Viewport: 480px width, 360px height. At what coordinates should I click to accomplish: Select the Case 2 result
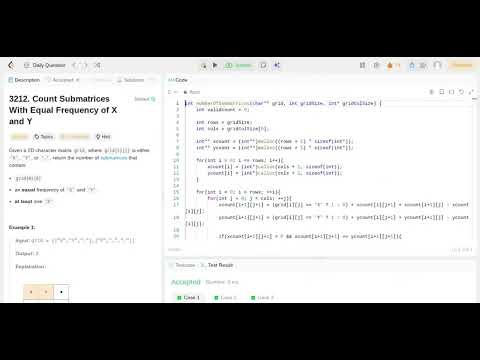[x=225, y=297]
